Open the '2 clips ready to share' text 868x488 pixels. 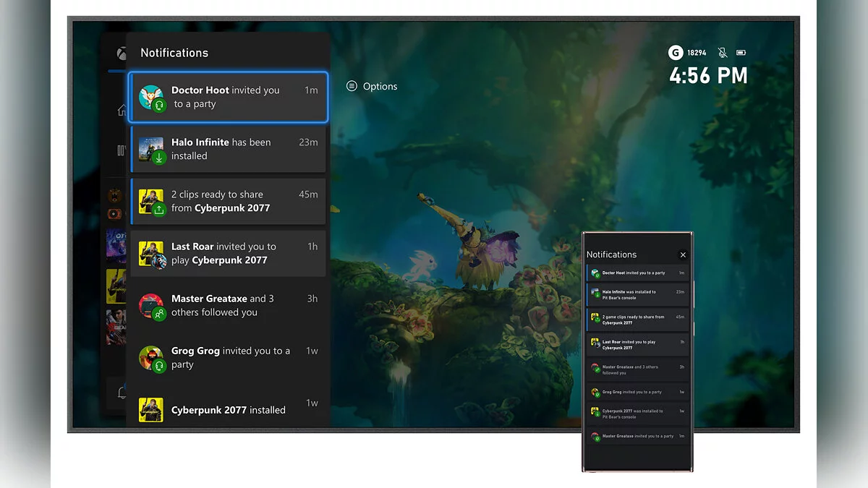click(221, 201)
